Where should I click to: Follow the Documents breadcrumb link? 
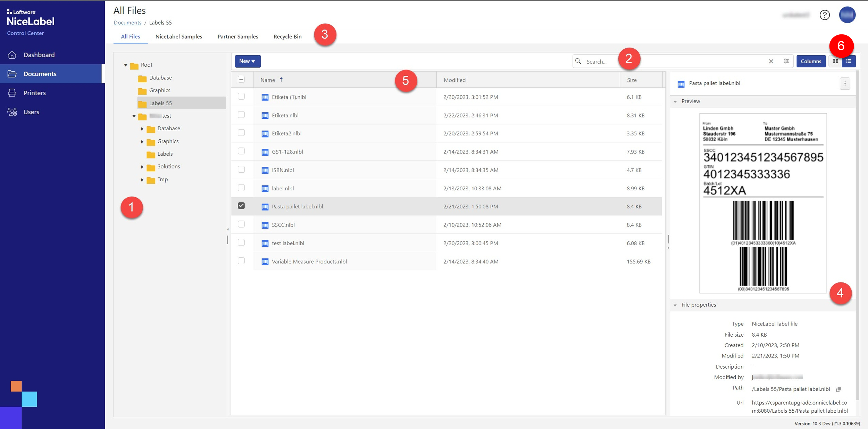point(127,23)
